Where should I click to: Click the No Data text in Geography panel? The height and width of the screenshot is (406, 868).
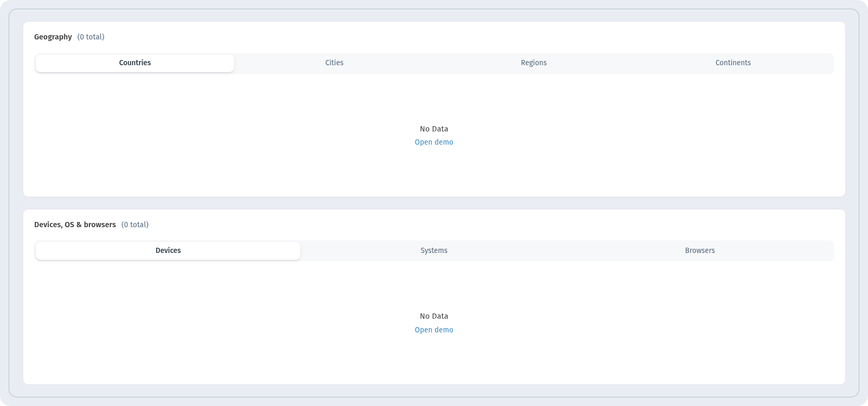click(x=434, y=129)
